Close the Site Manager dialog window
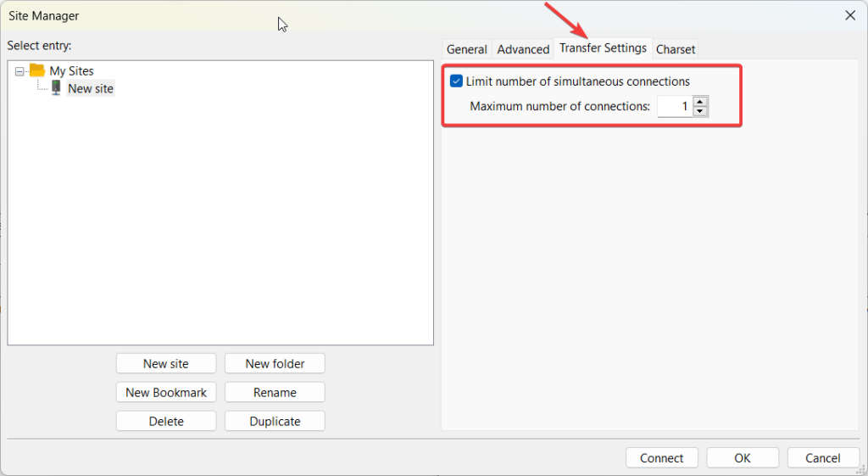 tap(850, 14)
